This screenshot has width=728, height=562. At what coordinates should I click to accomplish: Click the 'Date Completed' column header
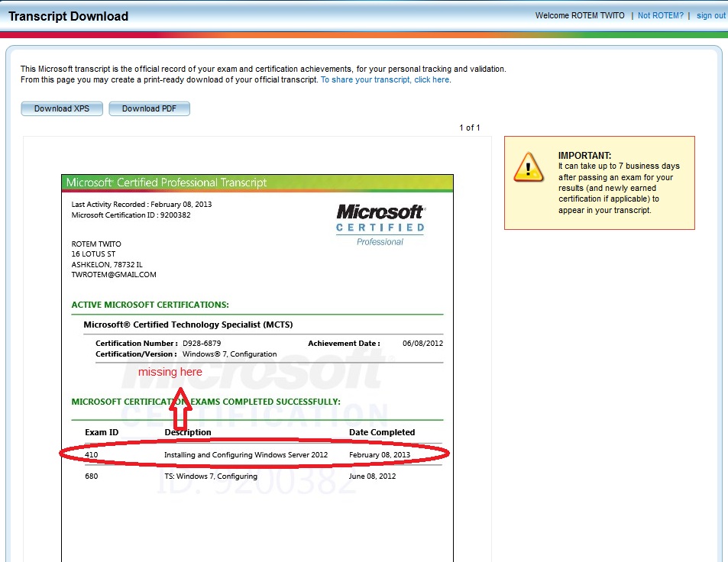(x=382, y=432)
